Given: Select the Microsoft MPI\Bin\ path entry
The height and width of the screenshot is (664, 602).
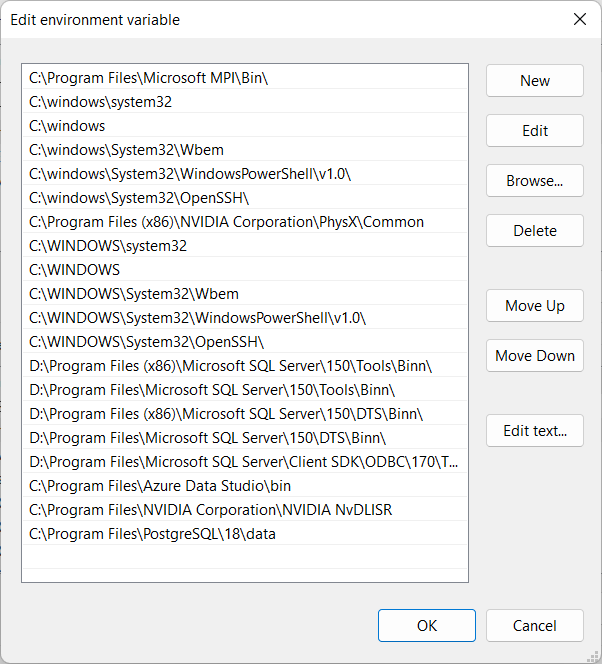Looking at the screenshot, I should (245, 77).
